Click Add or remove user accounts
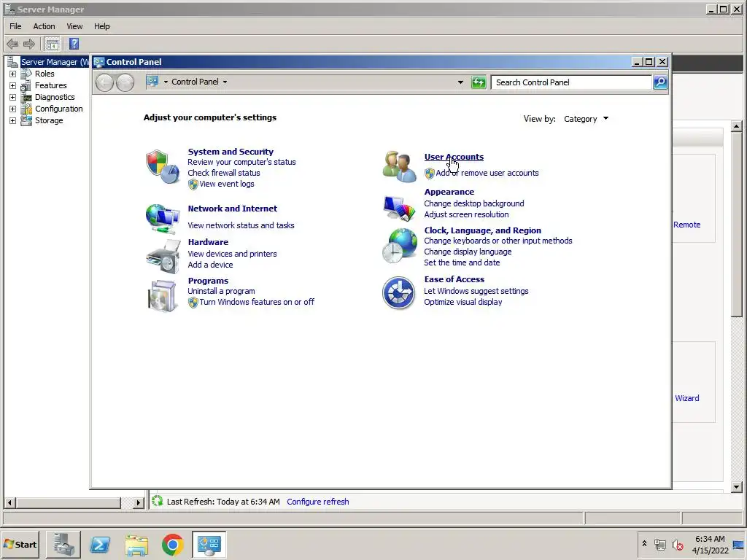This screenshot has height=560, width=747. point(487,173)
